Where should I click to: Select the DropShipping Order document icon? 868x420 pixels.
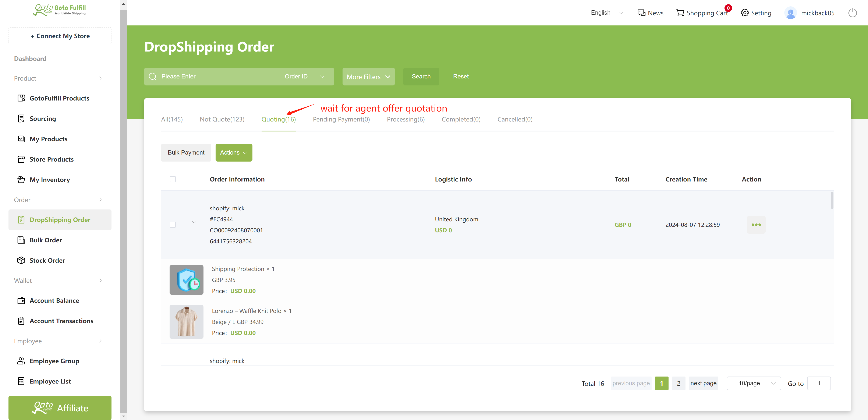pos(21,220)
